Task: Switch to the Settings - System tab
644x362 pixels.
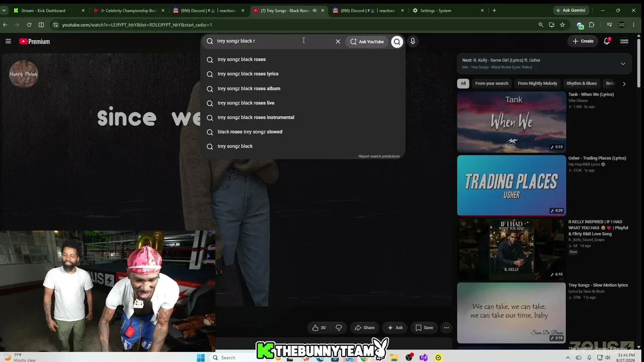Action: point(448,11)
